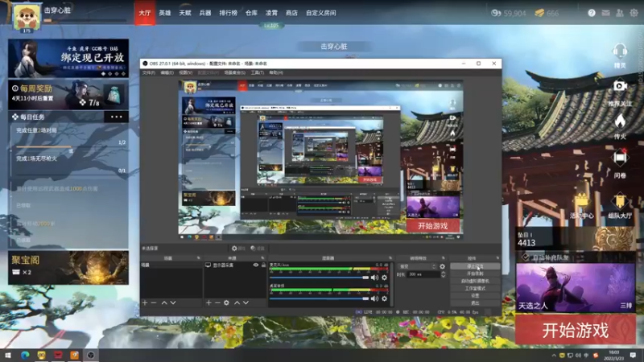The width and height of the screenshot is (644, 362).
Task: Toggle the 自动补充队友 checkbox
Action: [526, 257]
